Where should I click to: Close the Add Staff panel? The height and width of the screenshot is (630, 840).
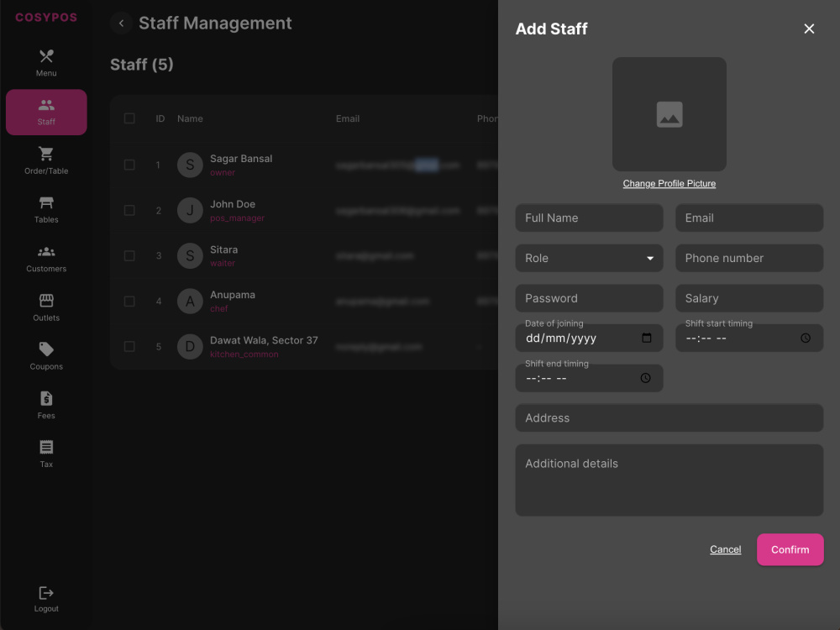coord(809,29)
